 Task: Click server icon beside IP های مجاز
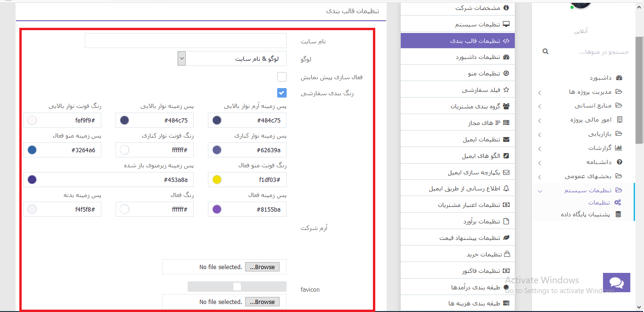click(x=506, y=123)
